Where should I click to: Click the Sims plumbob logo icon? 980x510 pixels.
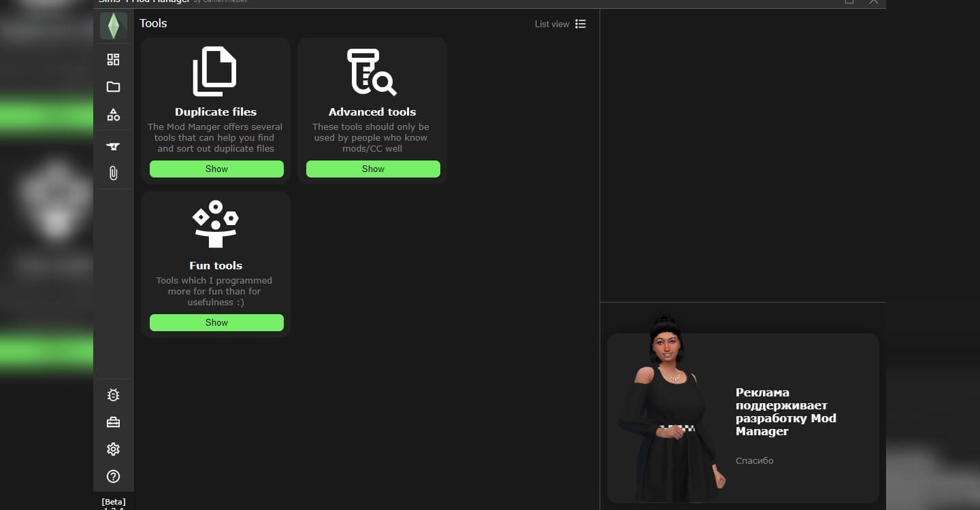[114, 27]
